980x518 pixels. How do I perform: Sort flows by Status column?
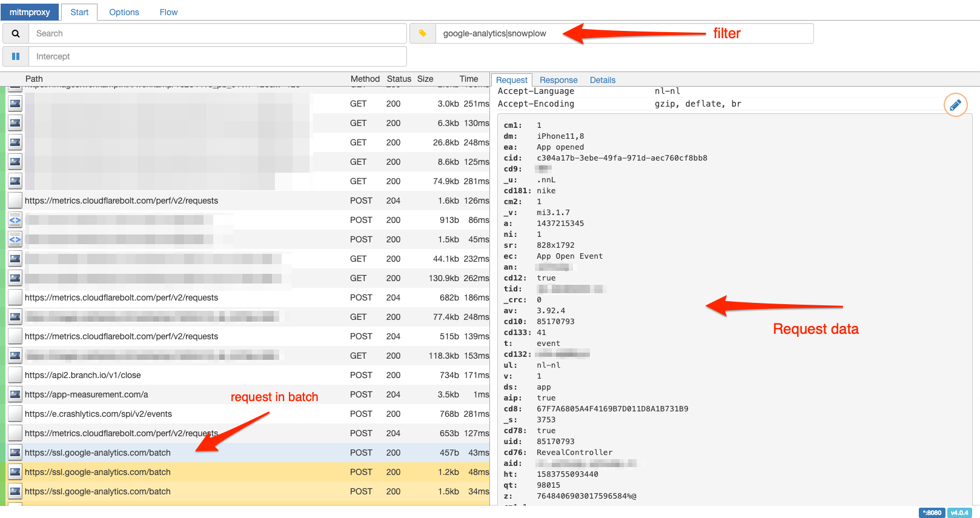399,79
